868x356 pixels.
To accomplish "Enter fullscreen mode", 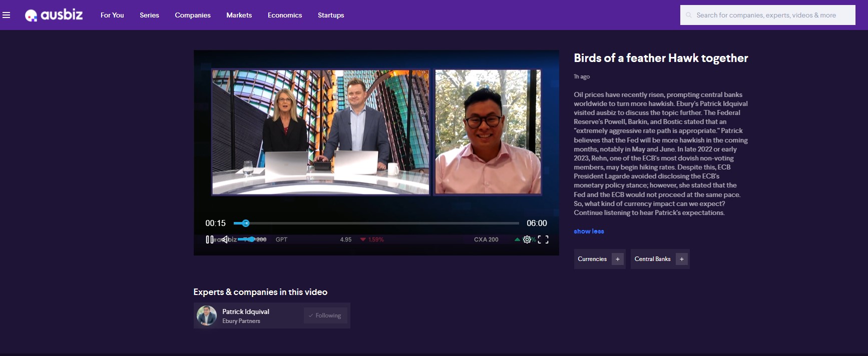I will pyautogui.click(x=543, y=239).
